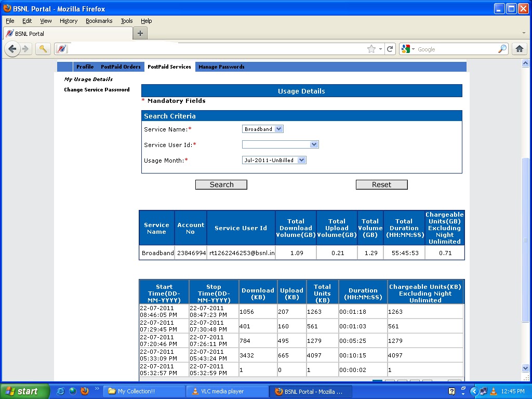Click the 12:45 PM system clock

pyautogui.click(x=513, y=391)
